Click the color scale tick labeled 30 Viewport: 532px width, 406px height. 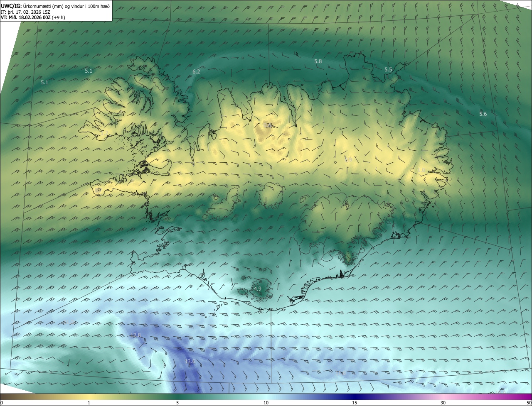pyautogui.click(x=443, y=403)
